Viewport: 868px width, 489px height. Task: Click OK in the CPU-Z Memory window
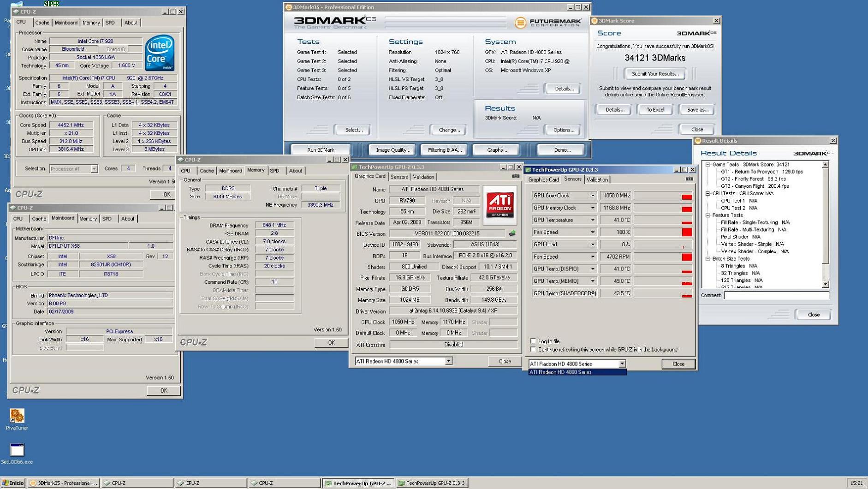coord(331,343)
